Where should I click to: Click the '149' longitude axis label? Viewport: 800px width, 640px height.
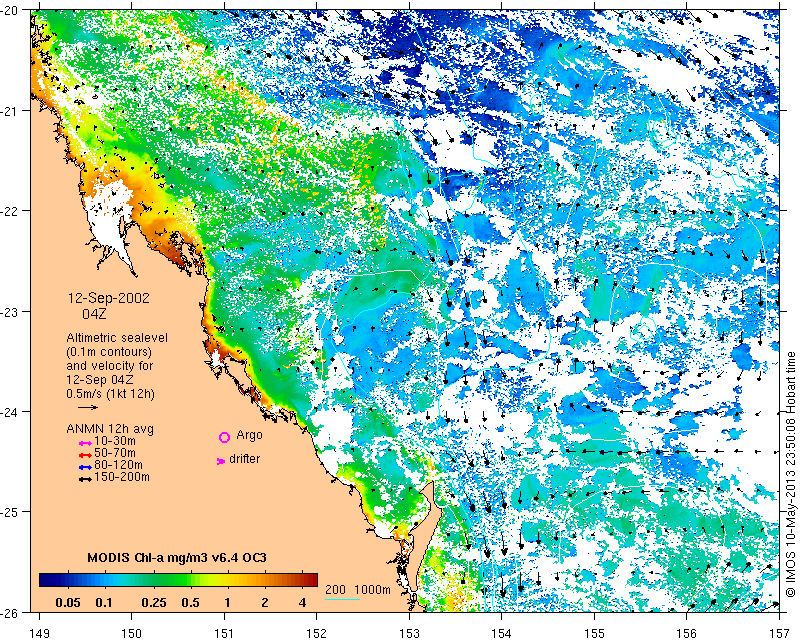(39, 633)
